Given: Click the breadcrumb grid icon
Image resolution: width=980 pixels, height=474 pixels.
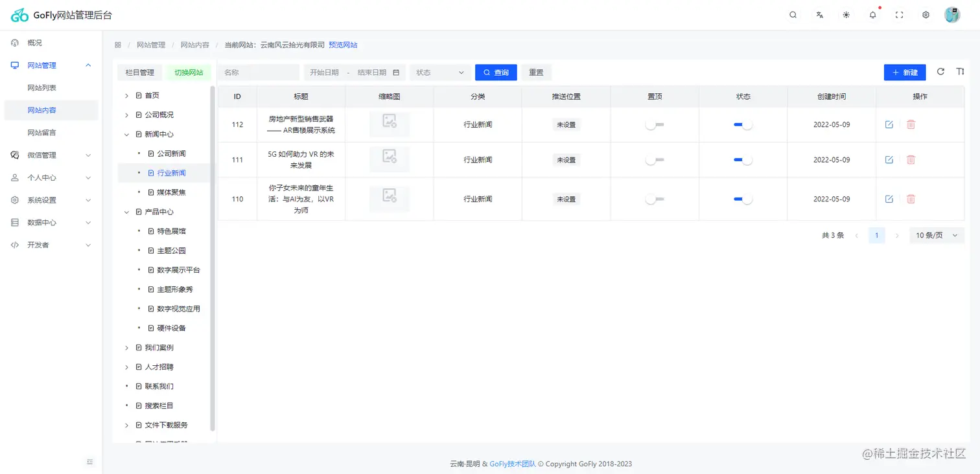Looking at the screenshot, I should [x=118, y=45].
